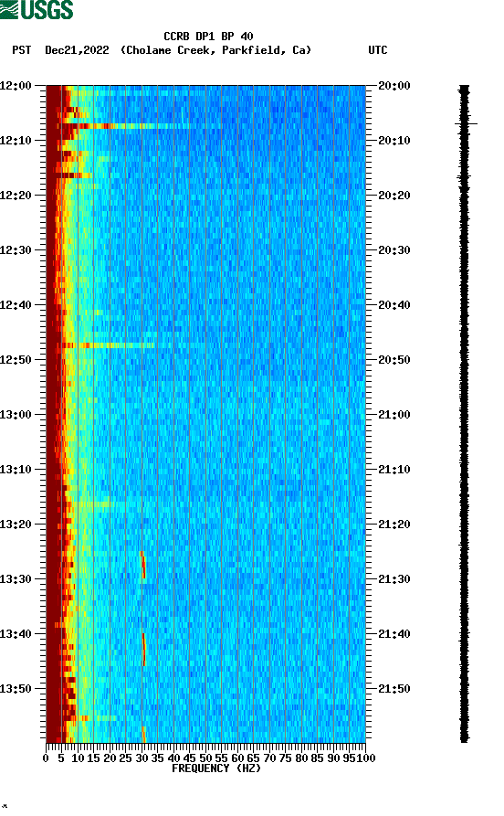The image size is (504, 816).
Task: Click the 20:30 UTC time label
Action: point(394,249)
